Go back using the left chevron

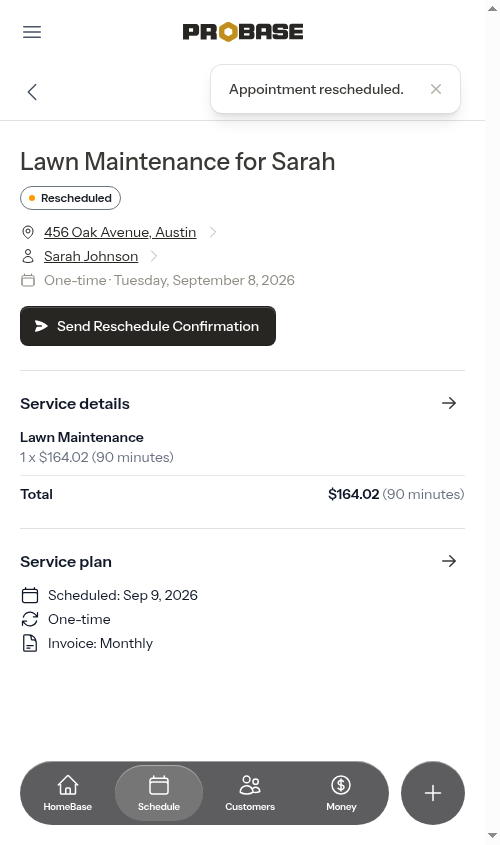(x=32, y=92)
